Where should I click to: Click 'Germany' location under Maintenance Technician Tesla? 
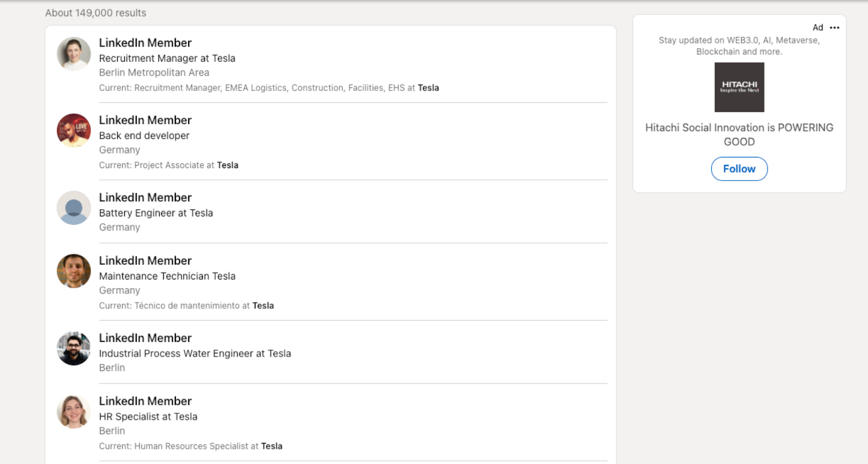119,291
